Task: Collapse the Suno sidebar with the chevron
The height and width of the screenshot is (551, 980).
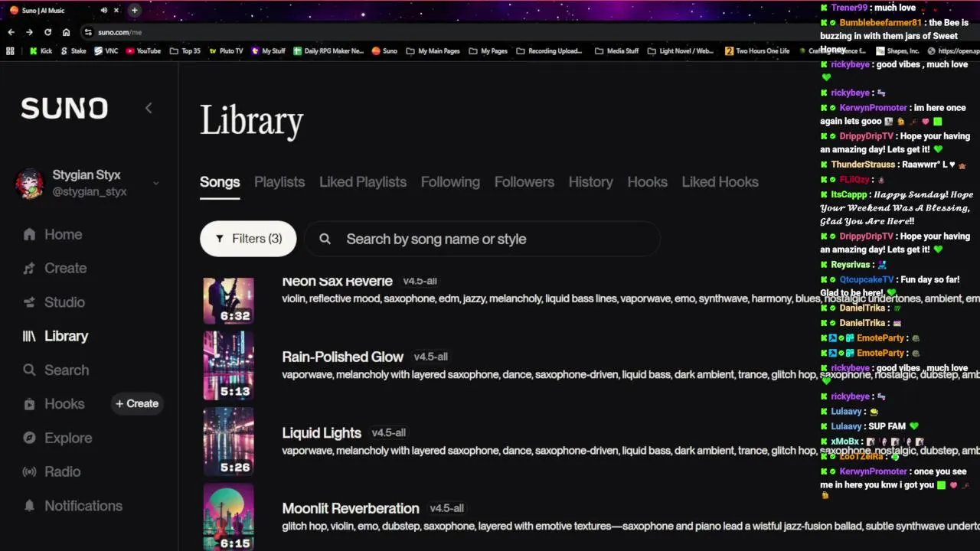Action: (149, 109)
